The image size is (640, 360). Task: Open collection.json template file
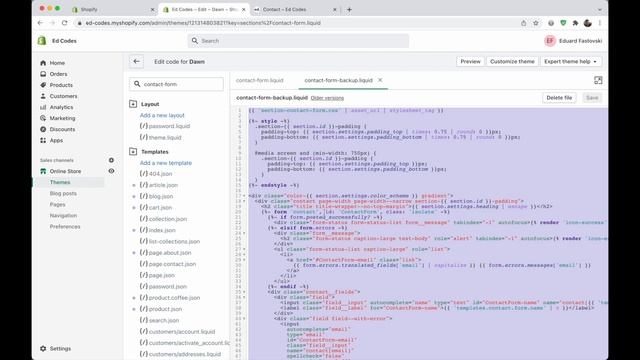coord(163,219)
